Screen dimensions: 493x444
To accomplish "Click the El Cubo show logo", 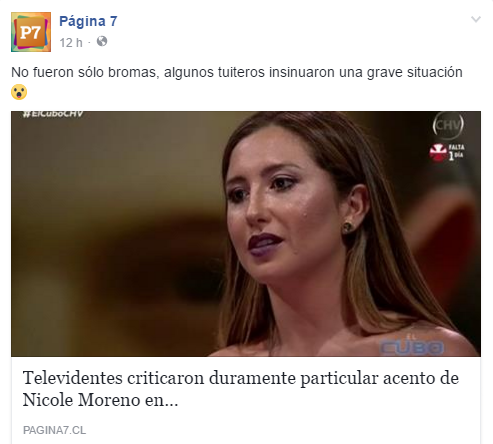I will (x=412, y=345).
